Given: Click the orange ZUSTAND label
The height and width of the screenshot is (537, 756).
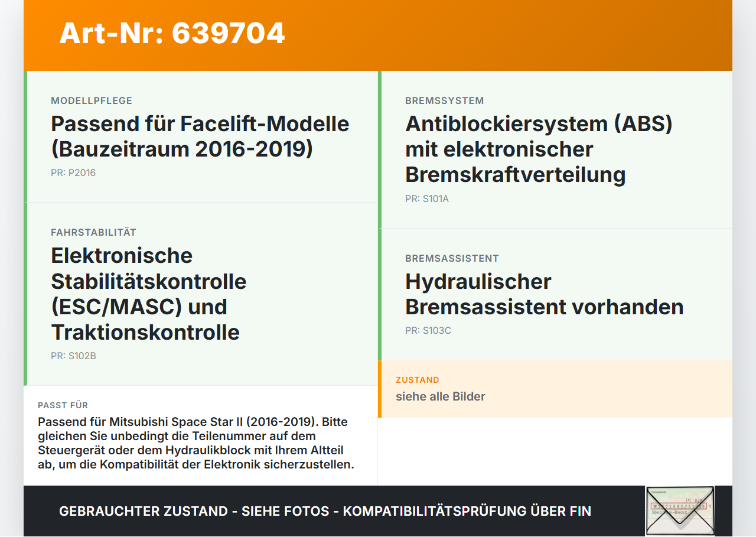Looking at the screenshot, I should (418, 380).
